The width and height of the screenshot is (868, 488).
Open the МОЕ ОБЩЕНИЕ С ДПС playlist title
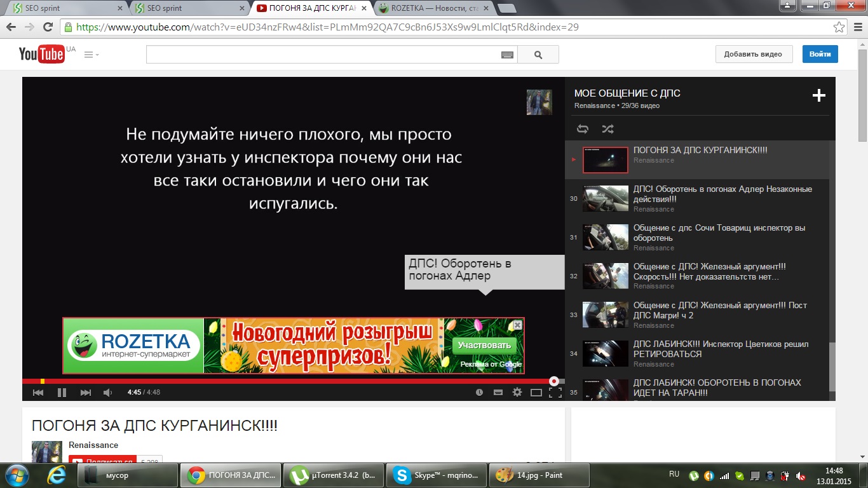(x=627, y=93)
